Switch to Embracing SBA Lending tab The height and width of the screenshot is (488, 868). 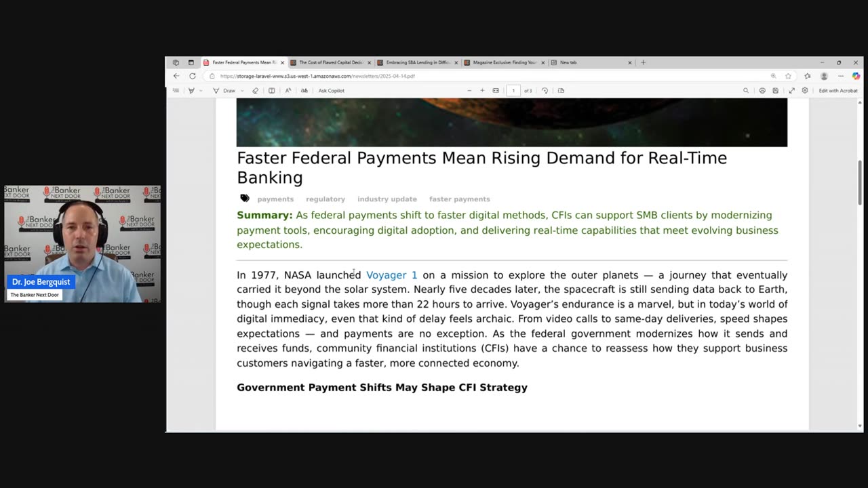(417, 62)
